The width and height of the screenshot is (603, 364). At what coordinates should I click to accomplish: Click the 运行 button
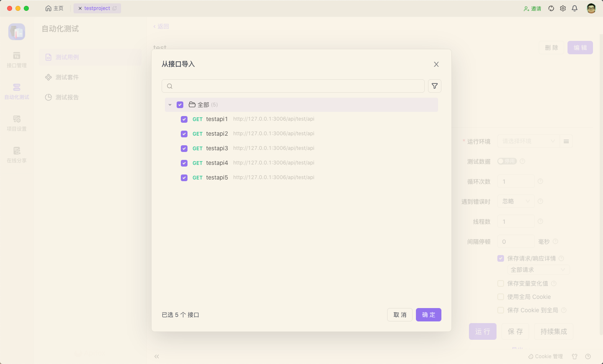483,331
